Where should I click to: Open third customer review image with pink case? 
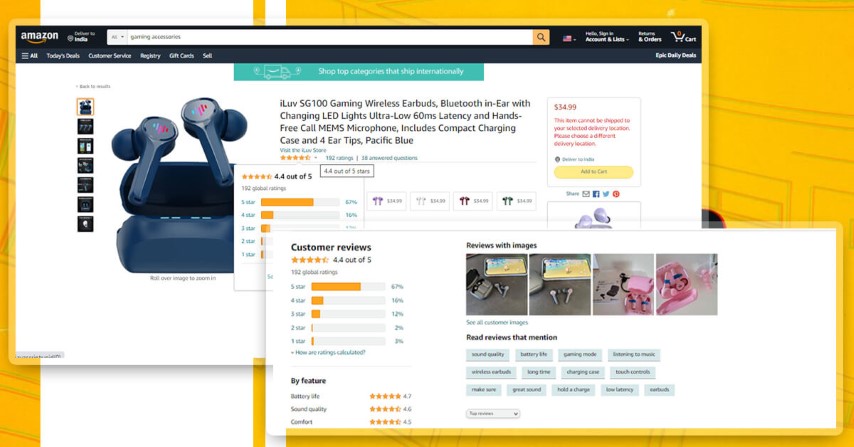[x=623, y=284]
